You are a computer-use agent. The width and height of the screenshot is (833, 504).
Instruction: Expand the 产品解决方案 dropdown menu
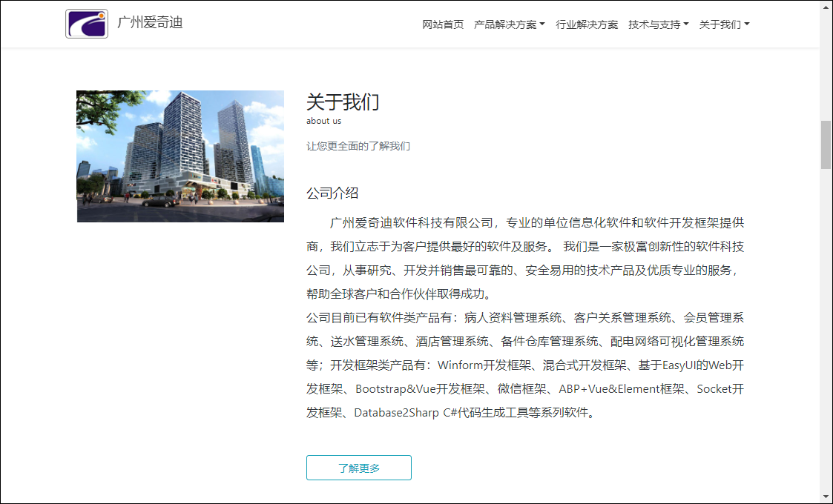tap(510, 24)
